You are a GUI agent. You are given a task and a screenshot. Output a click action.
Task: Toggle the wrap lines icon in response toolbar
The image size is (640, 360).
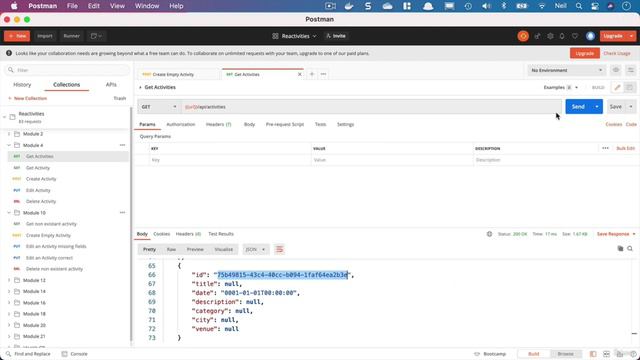280,249
